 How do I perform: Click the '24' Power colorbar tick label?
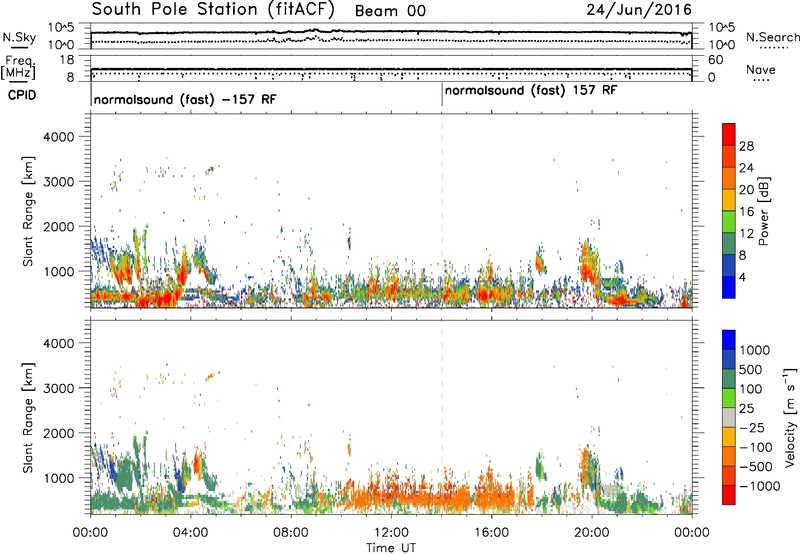tap(746, 168)
